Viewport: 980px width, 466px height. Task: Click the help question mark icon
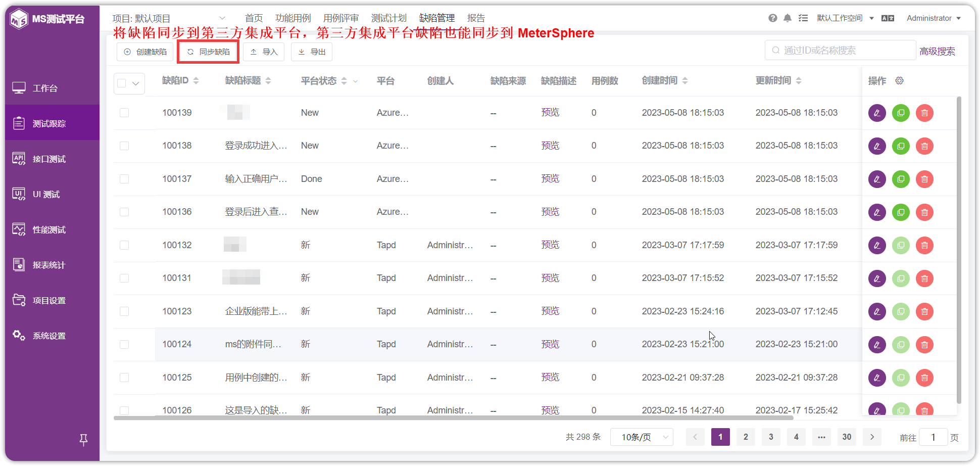tap(772, 18)
